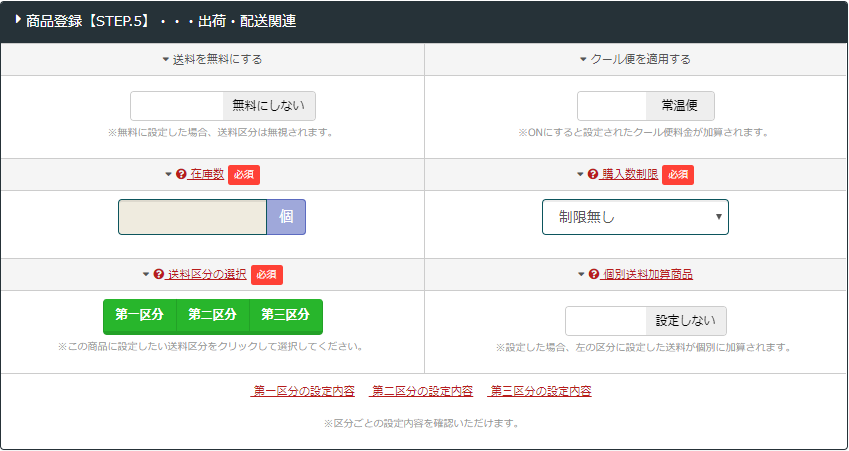849x451 pixels.
Task: Collapse the 送料を無料にする section
Action: point(212,59)
